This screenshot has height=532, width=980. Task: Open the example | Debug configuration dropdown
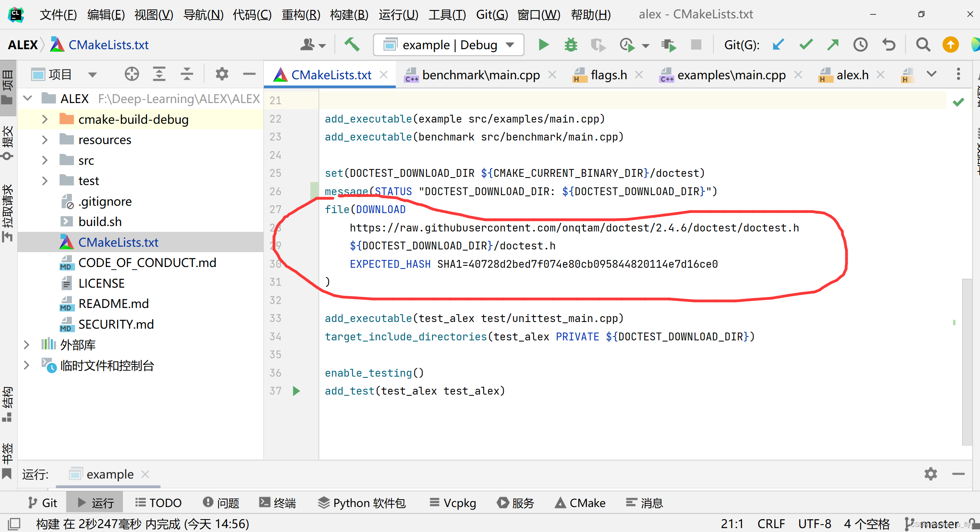click(x=448, y=45)
